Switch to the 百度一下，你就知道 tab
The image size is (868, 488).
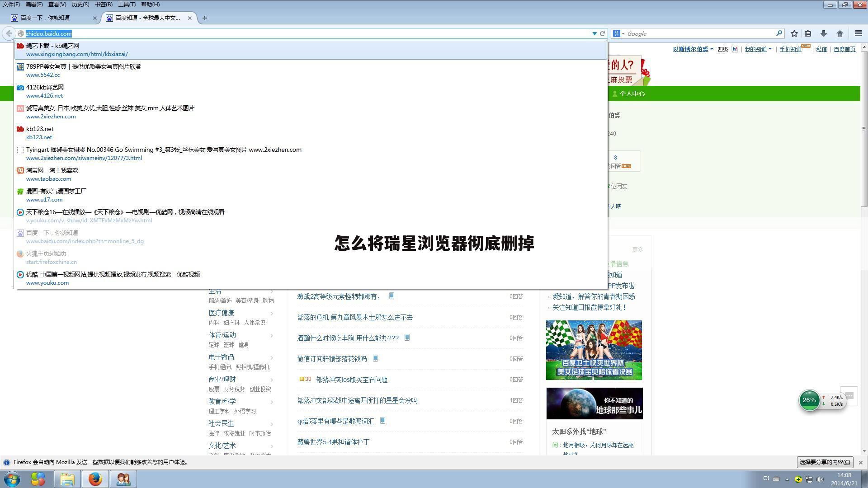click(x=54, y=18)
